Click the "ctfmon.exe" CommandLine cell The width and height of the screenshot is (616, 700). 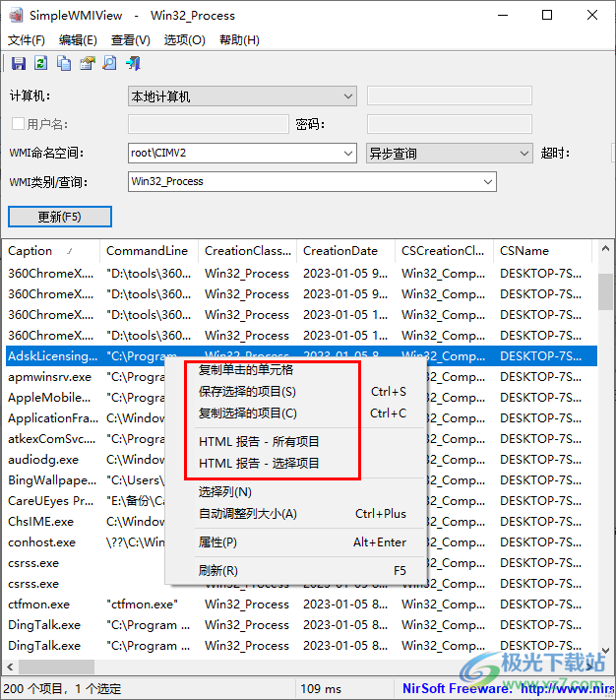[142, 605]
